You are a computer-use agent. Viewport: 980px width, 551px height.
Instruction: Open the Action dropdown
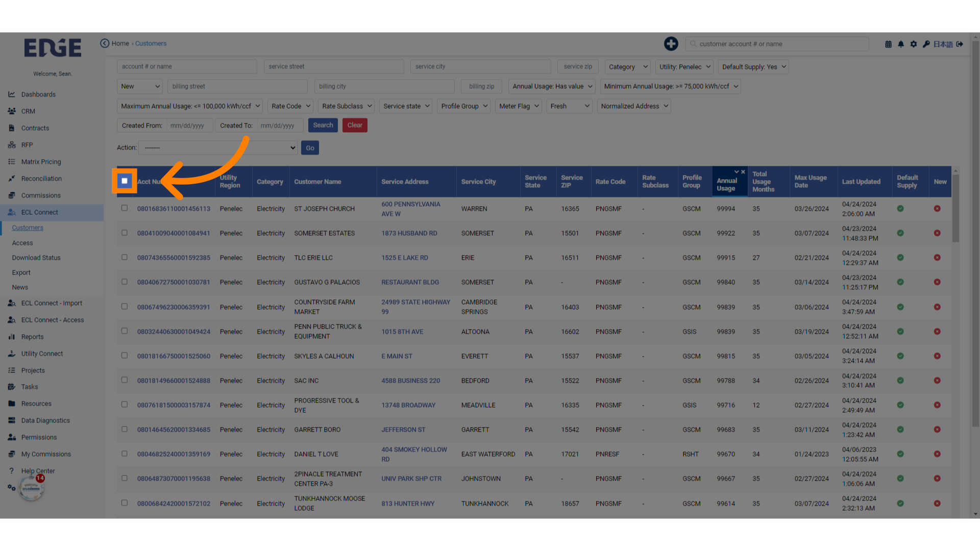[218, 148]
